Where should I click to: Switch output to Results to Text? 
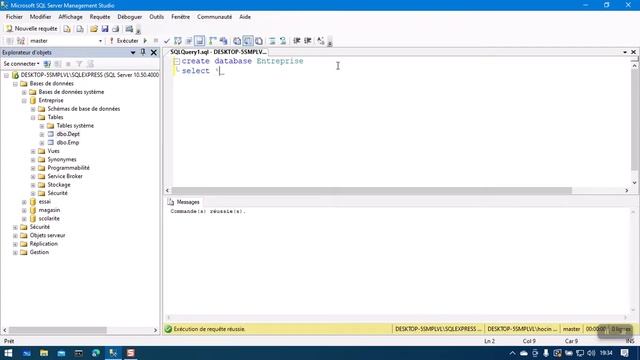(x=237, y=41)
